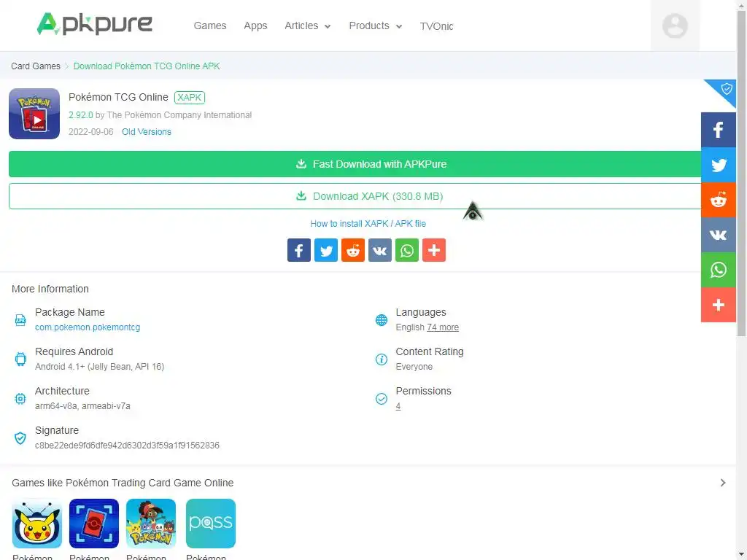747x560 pixels.
Task: Share via Reddit in the side share bar
Action: tap(719, 200)
